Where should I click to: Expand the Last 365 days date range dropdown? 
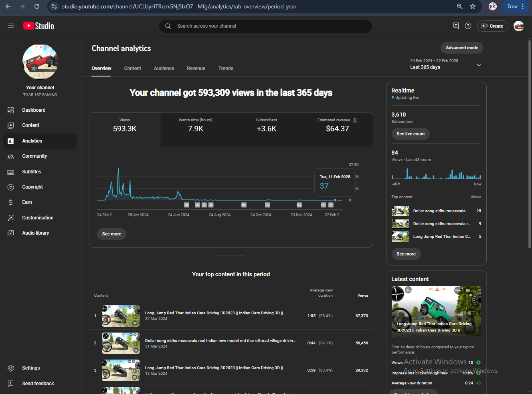478,65
